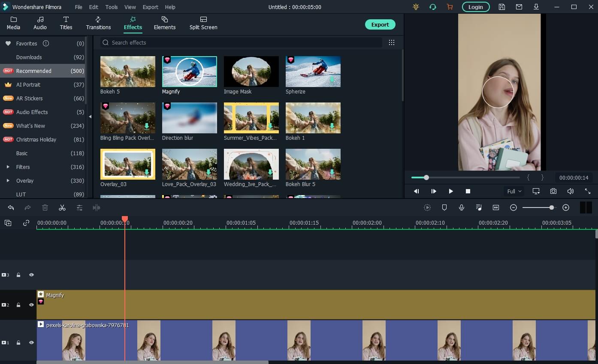Viewport: 598px width, 364px height.
Task: Expand the Filters category
Action: [x=8, y=167]
